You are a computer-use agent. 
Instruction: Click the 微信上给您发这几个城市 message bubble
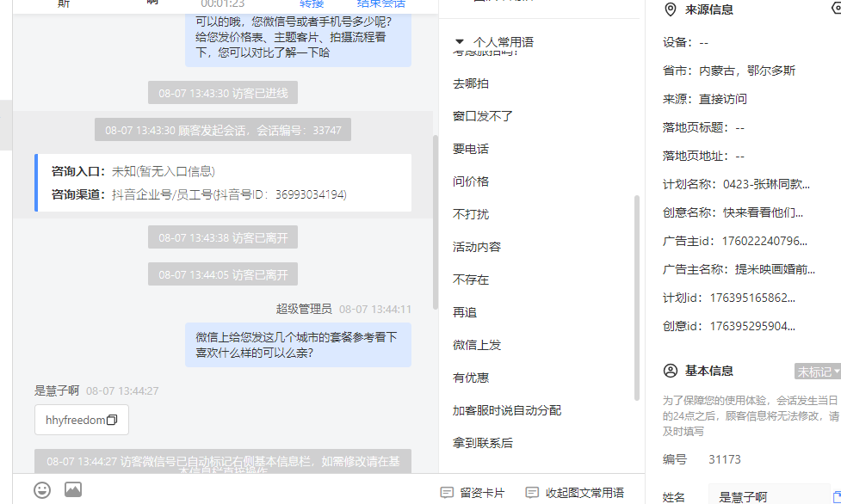pos(298,345)
